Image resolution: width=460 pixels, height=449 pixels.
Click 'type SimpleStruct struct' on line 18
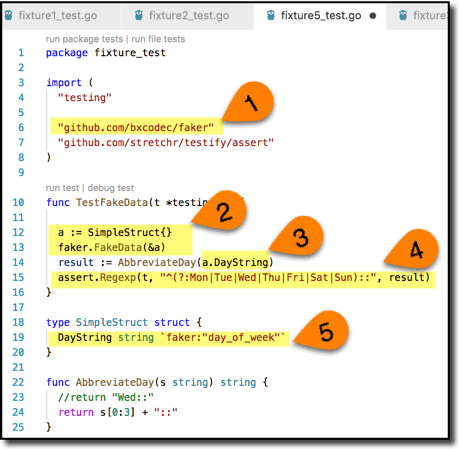pos(118,322)
